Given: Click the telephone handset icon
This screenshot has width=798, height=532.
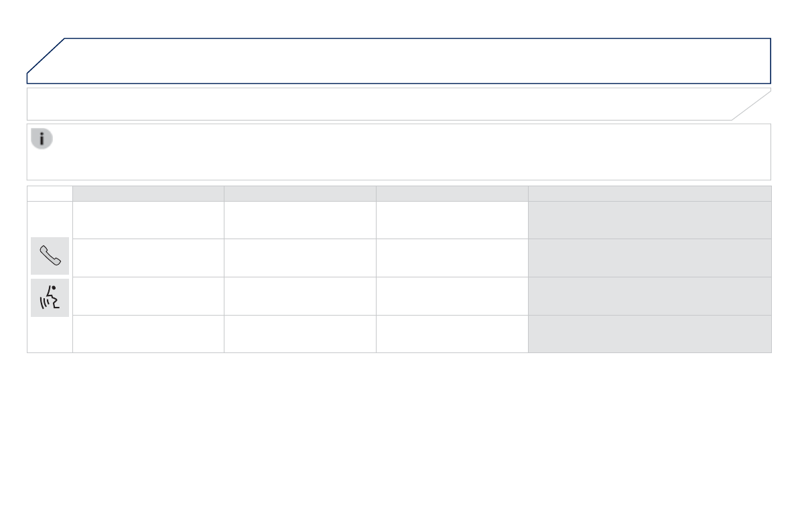Looking at the screenshot, I should pyautogui.click(x=50, y=256).
